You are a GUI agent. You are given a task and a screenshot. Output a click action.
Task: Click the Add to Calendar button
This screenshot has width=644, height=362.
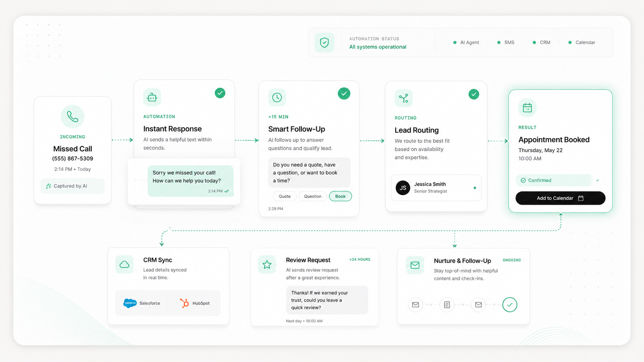click(x=560, y=198)
